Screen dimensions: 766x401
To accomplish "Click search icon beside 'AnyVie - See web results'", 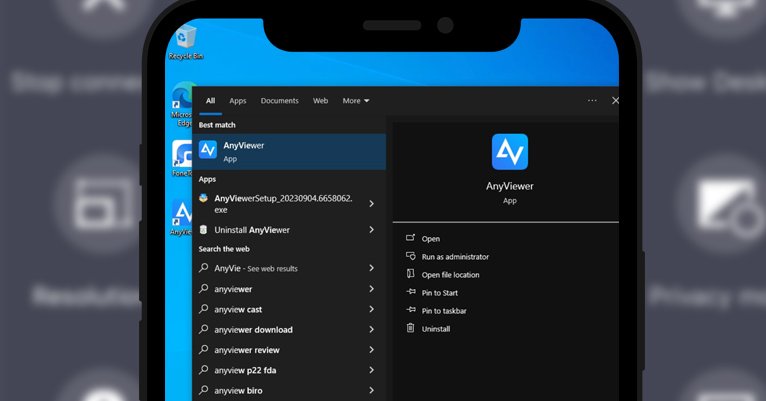I will pos(204,268).
